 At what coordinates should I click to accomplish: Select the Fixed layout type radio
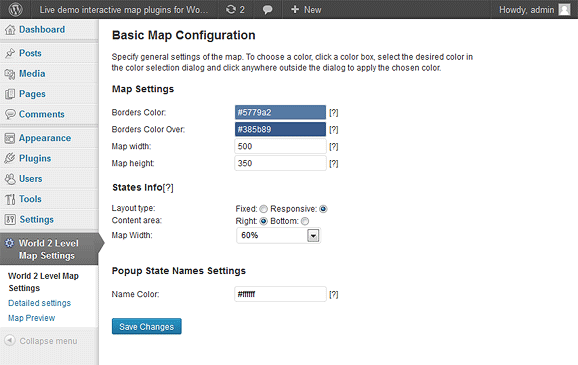tap(263, 209)
